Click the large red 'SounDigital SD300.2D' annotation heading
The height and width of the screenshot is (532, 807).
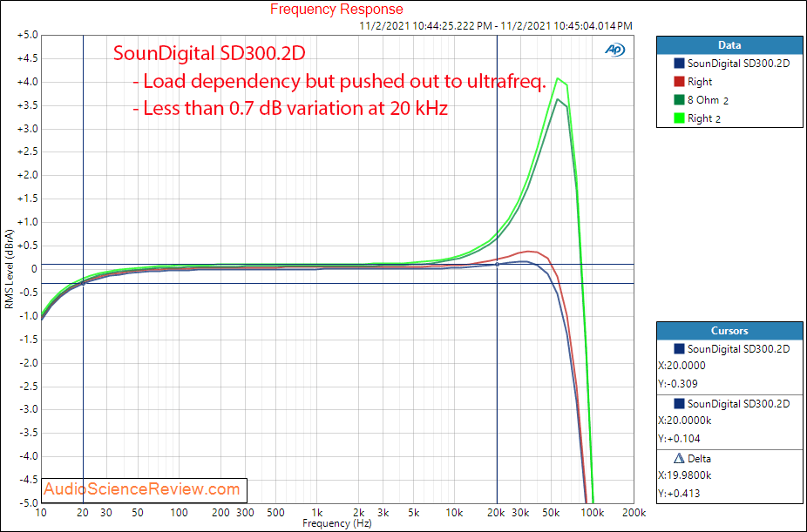click(209, 53)
